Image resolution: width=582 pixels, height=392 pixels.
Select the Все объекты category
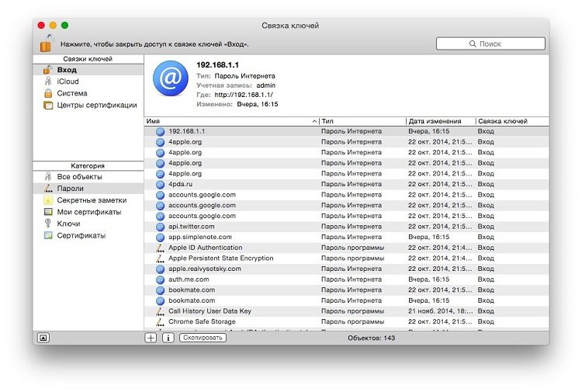pyautogui.click(x=79, y=177)
